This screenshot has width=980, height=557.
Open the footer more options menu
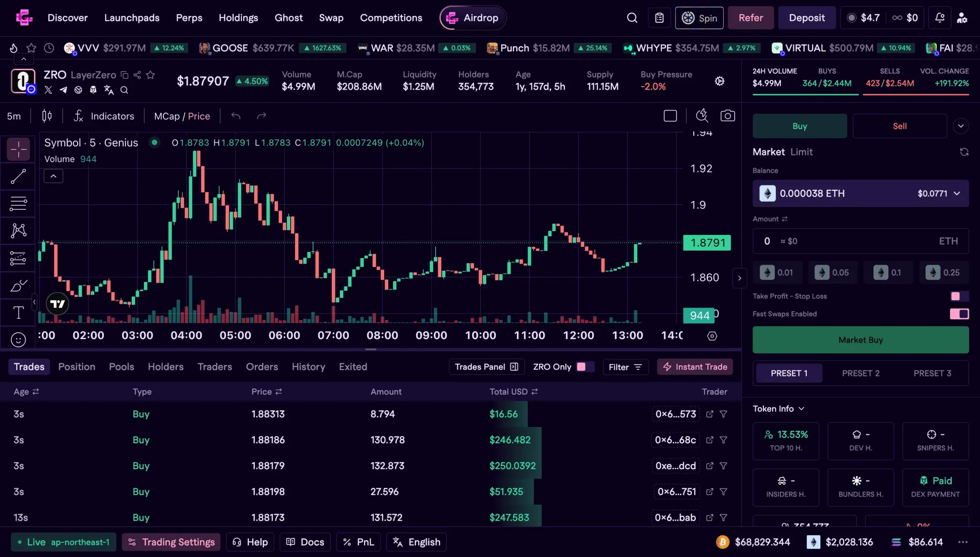pos(963,542)
